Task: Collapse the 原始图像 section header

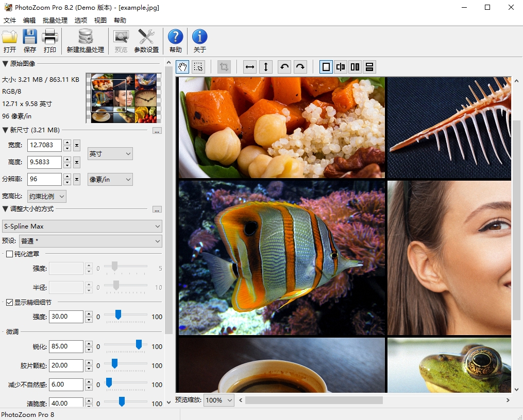Action: coord(5,64)
